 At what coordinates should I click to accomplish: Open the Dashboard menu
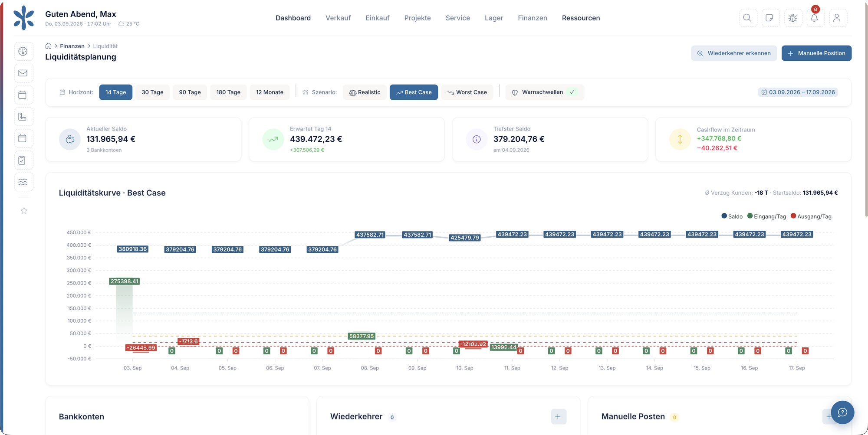pyautogui.click(x=293, y=18)
